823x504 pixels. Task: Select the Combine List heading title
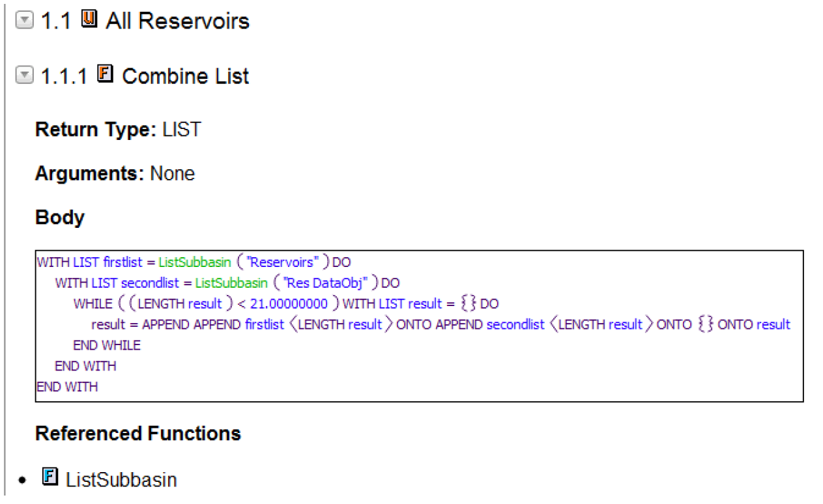(x=185, y=76)
